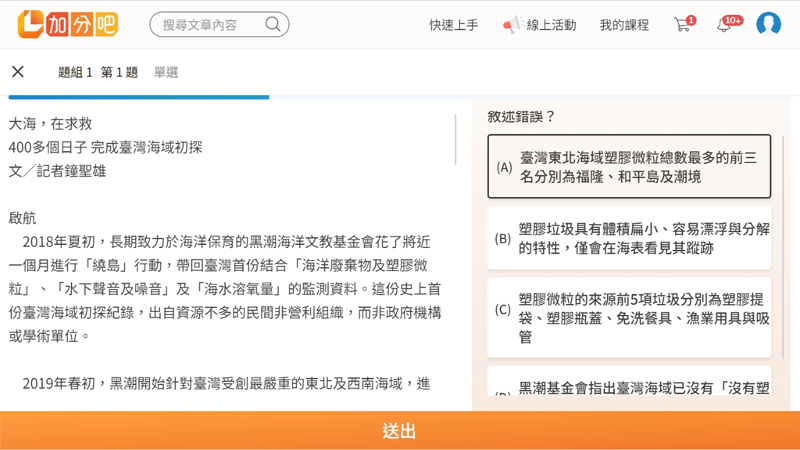Click the megaphone icon for 線上活動
Screen dimensions: 800x450
(512, 24)
